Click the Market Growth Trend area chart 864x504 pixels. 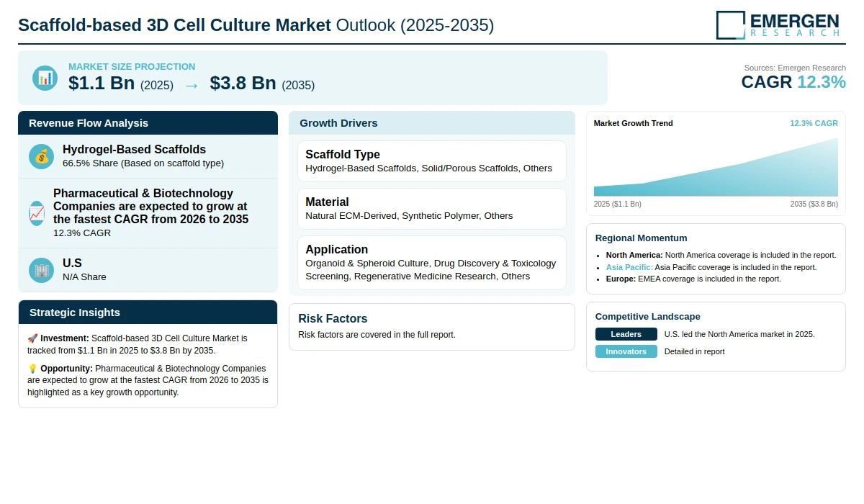tap(716, 167)
